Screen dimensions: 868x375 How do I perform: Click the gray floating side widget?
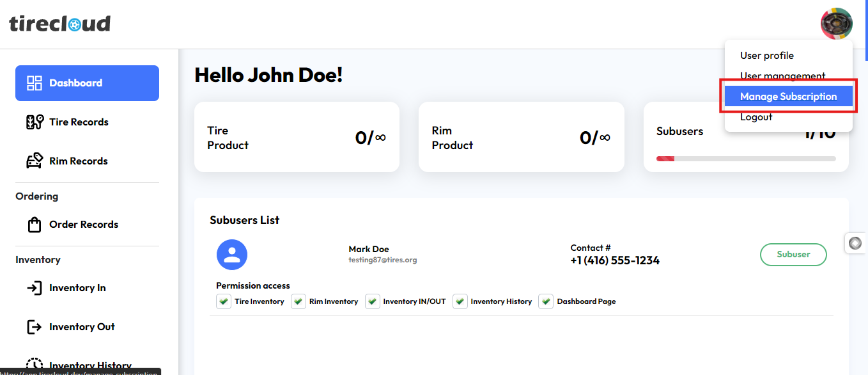(x=856, y=243)
